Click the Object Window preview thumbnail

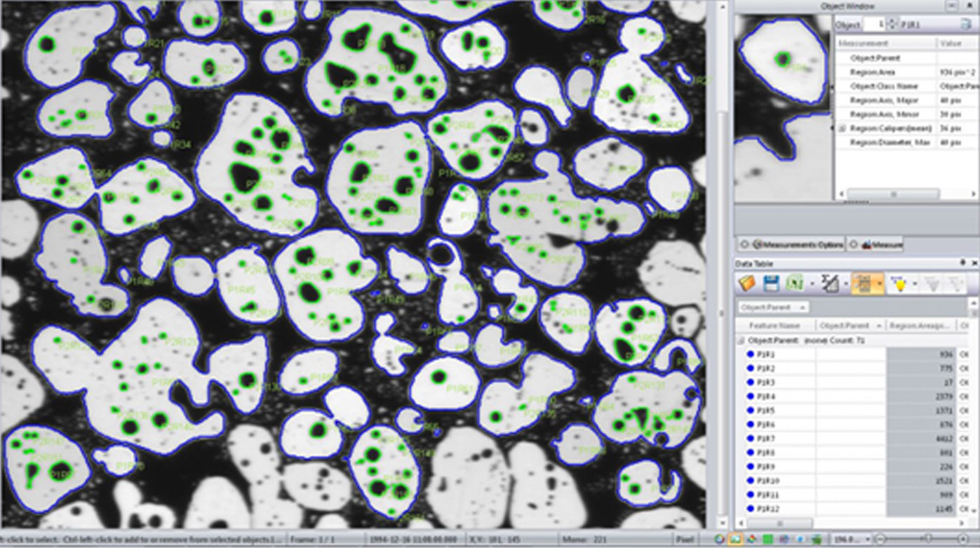click(x=782, y=107)
